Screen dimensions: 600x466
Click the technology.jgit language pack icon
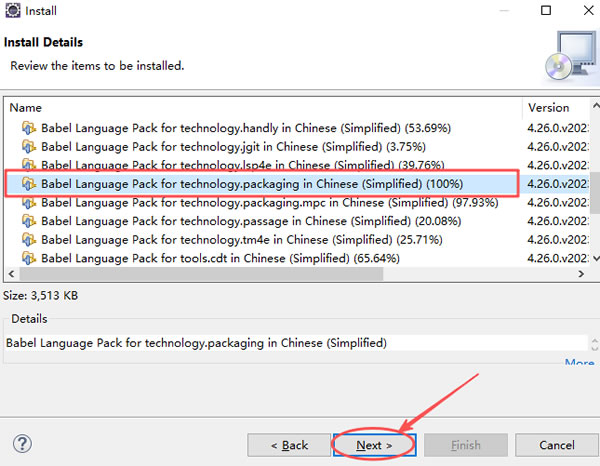[x=29, y=146]
